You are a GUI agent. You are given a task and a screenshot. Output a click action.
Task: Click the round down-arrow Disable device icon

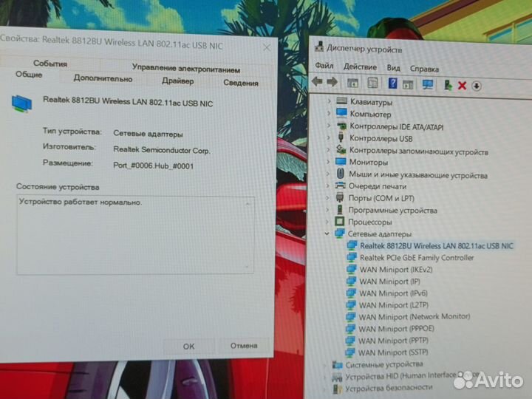tap(477, 86)
